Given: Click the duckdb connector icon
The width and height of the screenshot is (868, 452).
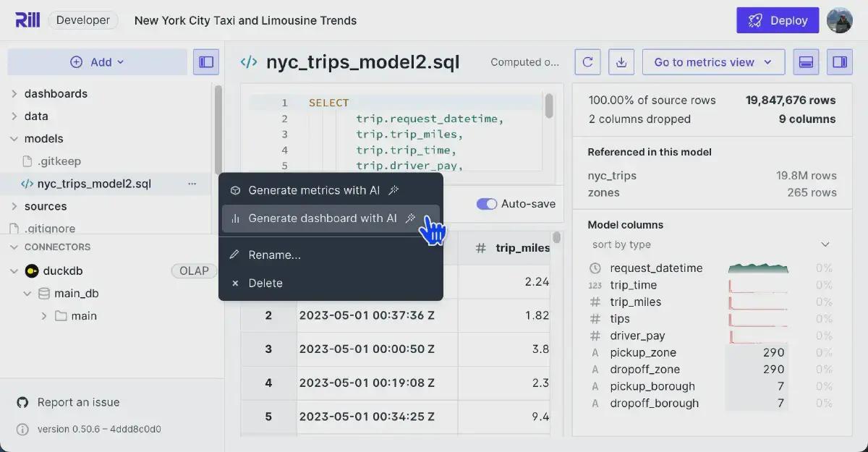Looking at the screenshot, I should 31,271.
